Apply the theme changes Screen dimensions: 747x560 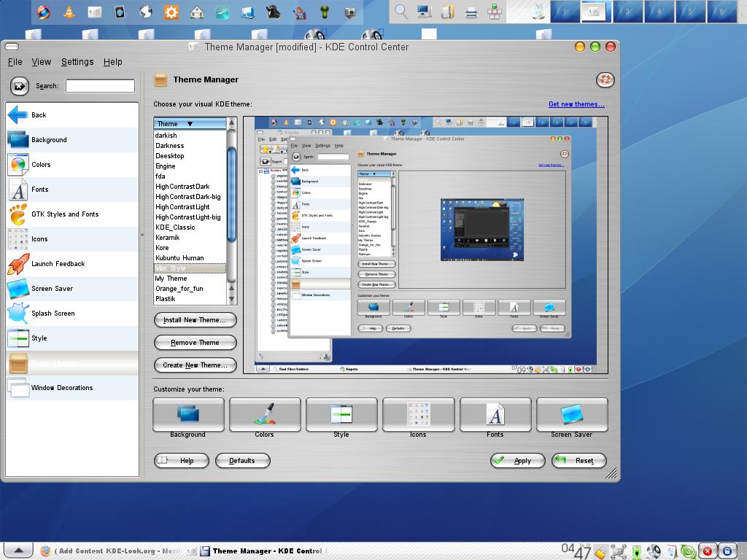[x=518, y=461]
